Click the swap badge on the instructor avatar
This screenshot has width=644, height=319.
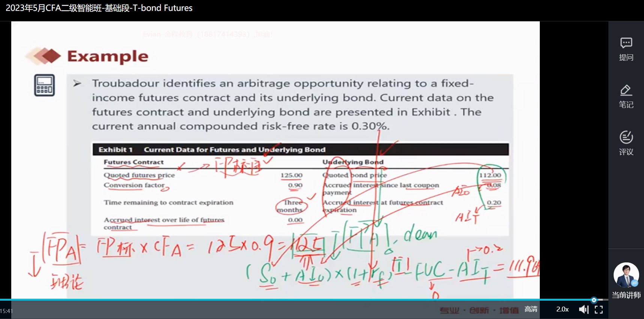tap(634, 283)
